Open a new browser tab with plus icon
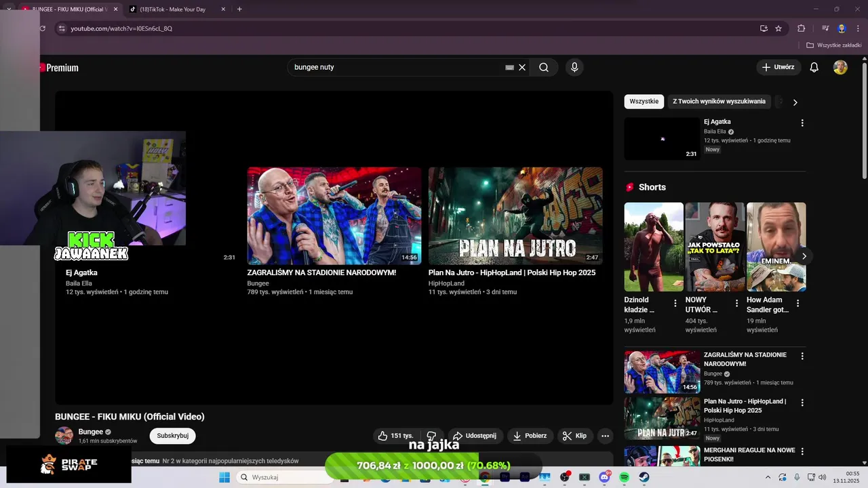Image resolution: width=868 pixels, height=488 pixels. point(239,9)
